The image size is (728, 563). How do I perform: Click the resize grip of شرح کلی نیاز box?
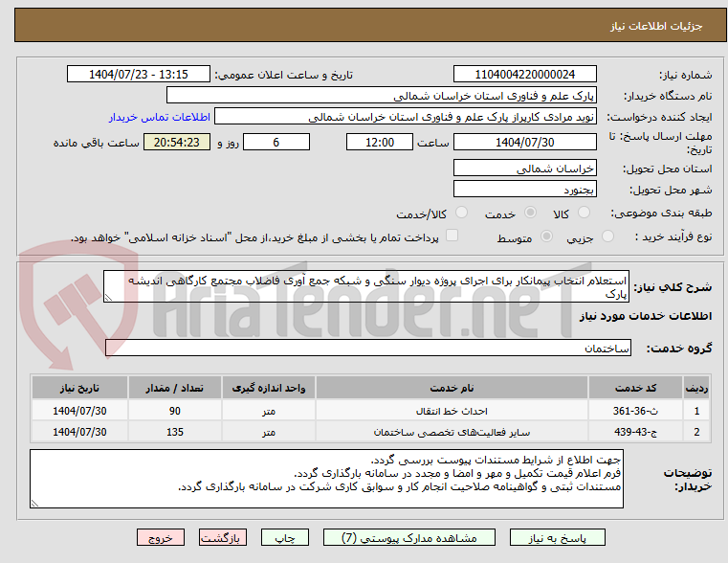[x=108, y=297]
